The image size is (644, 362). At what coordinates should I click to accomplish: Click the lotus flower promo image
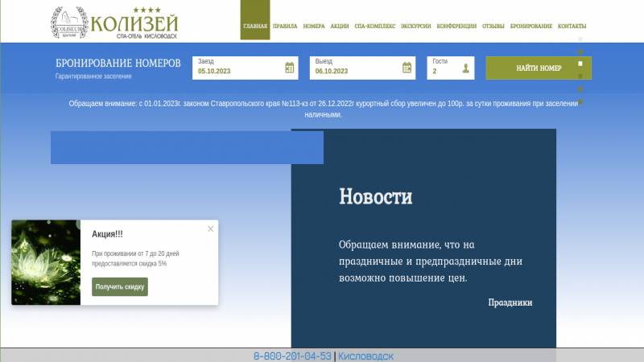click(46, 262)
